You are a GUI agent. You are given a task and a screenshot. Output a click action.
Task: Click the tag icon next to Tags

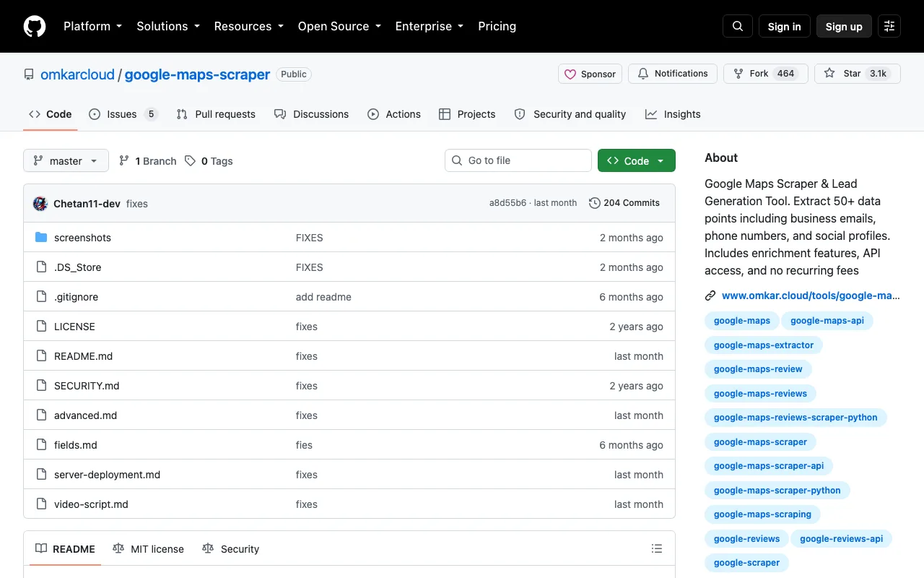coord(190,161)
